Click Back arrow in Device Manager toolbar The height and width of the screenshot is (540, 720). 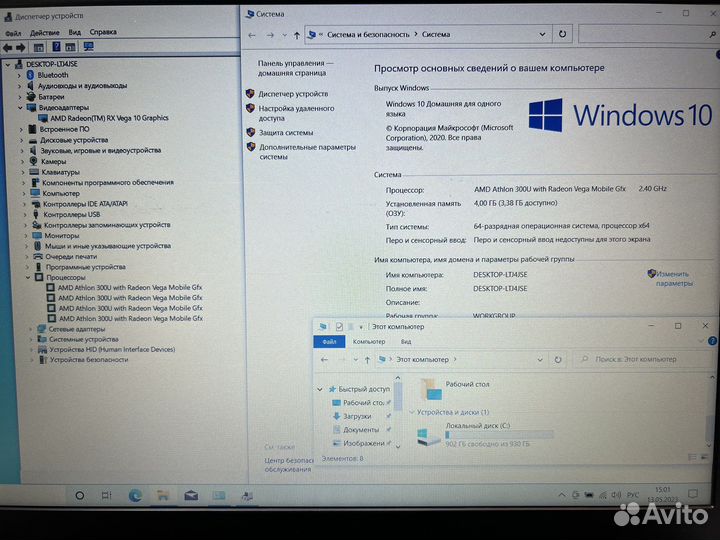pos(8,47)
